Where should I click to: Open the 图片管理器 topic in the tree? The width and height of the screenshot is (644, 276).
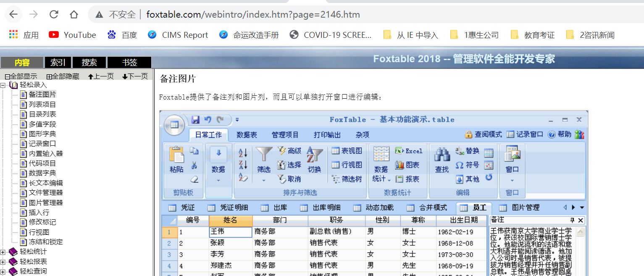tap(46, 202)
